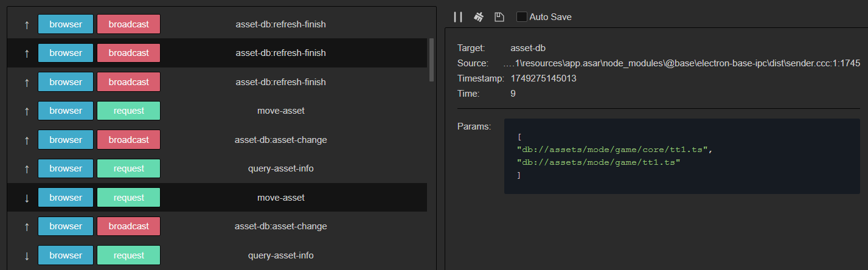Clear the message log with broom icon
The width and height of the screenshot is (868, 270).
479,17
